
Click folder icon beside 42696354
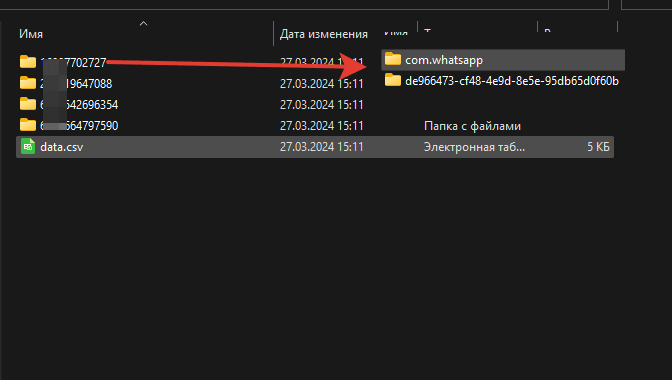point(28,104)
